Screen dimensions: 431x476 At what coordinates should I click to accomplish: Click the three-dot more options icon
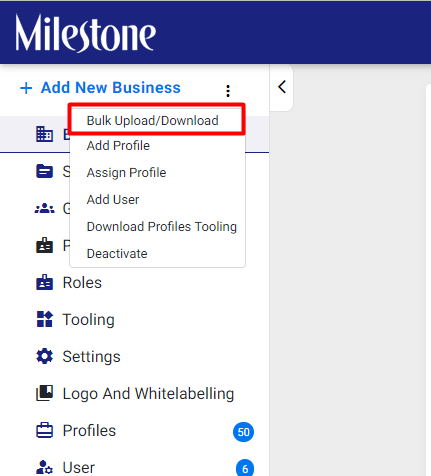(228, 91)
